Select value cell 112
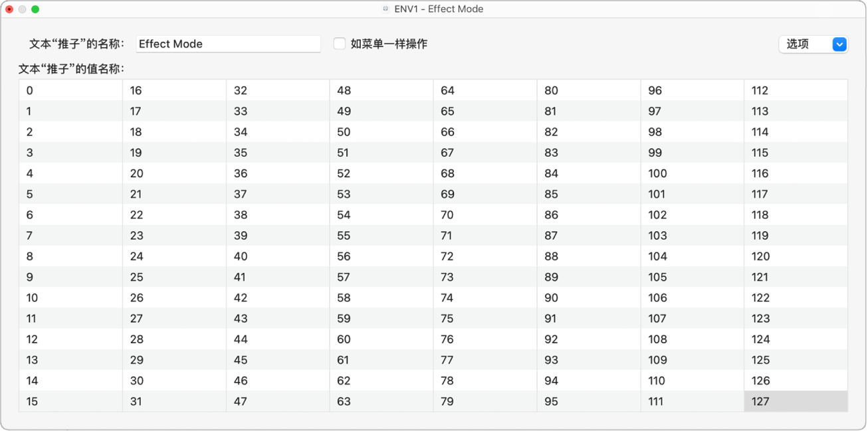 coord(796,90)
